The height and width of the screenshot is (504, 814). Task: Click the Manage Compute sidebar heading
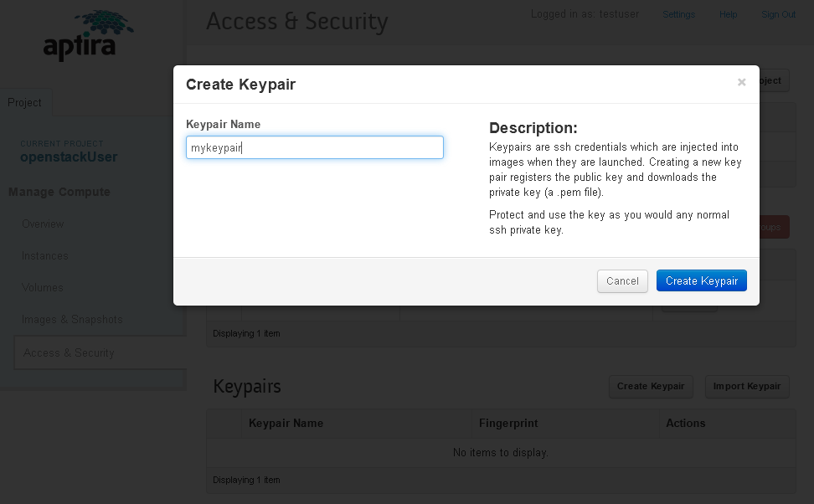[x=59, y=192]
